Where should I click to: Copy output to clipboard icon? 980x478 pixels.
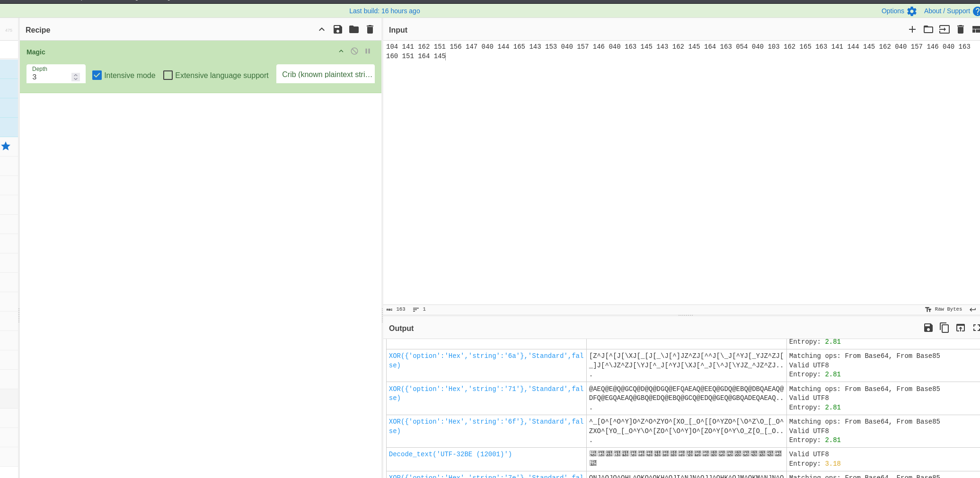(x=945, y=328)
